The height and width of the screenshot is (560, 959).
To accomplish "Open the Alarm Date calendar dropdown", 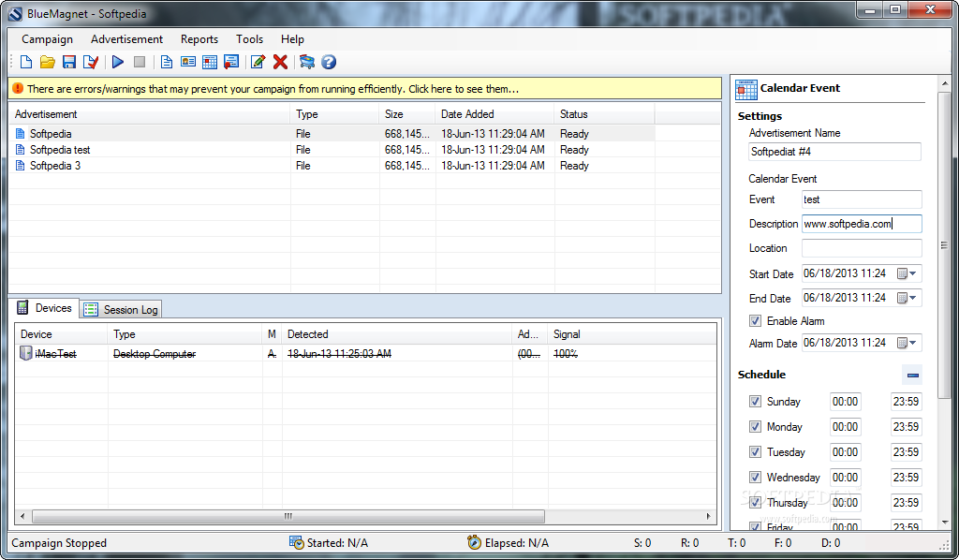I will click(907, 343).
